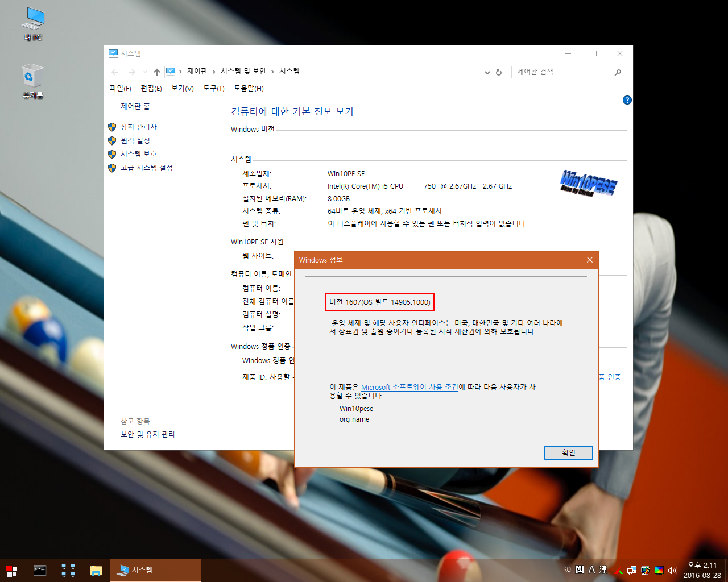Open 시스템 보호 in the sidebar
This screenshot has height=582, width=728.
[x=139, y=154]
